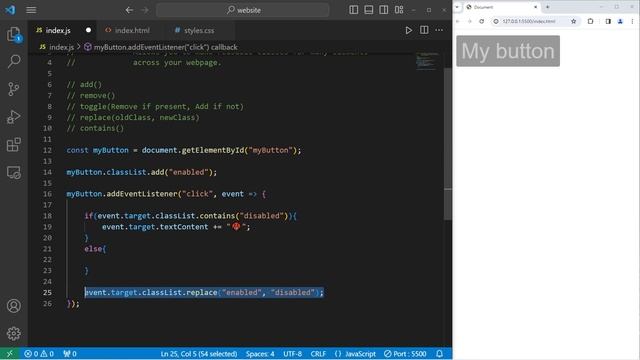The height and width of the screenshot is (360, 640).
Task: Close the Document browser tab
Action: 535,7
